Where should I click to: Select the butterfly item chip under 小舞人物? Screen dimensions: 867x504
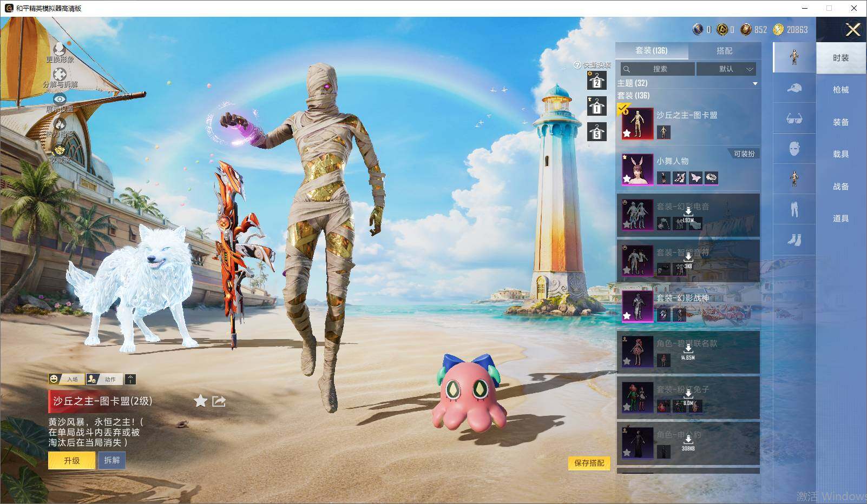point(695,177)
